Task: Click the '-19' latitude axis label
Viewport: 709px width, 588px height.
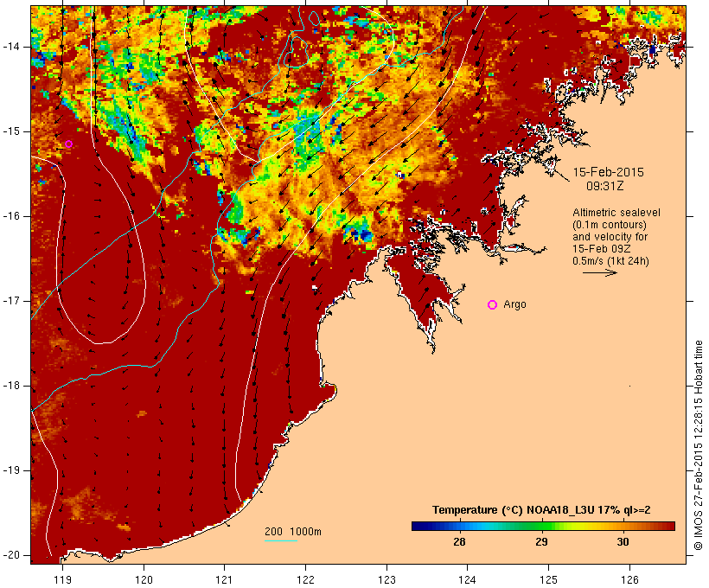Action: click(11, 470)
